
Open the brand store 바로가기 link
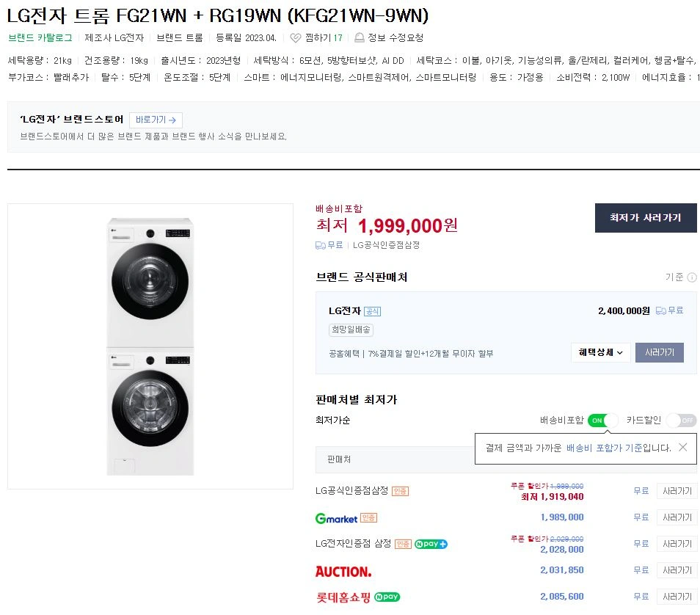coord(156,120)
